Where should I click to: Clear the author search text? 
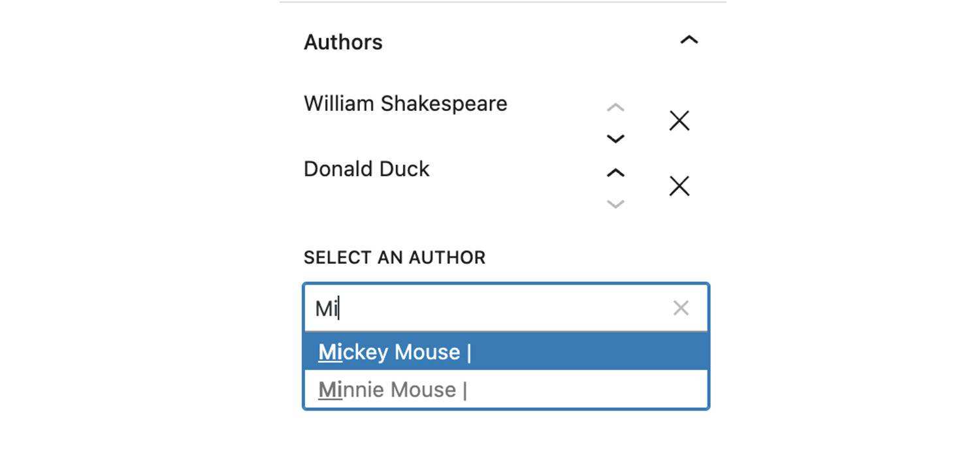[681, 308]
